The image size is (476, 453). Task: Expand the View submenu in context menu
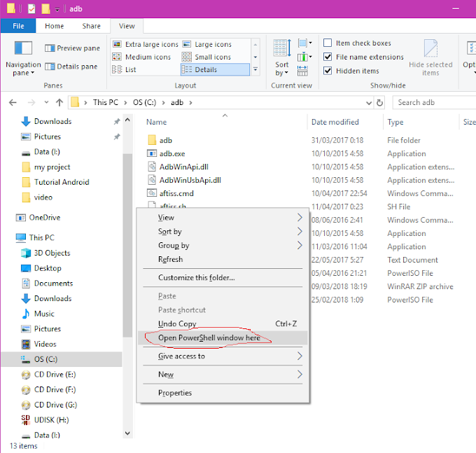(223, 218)
